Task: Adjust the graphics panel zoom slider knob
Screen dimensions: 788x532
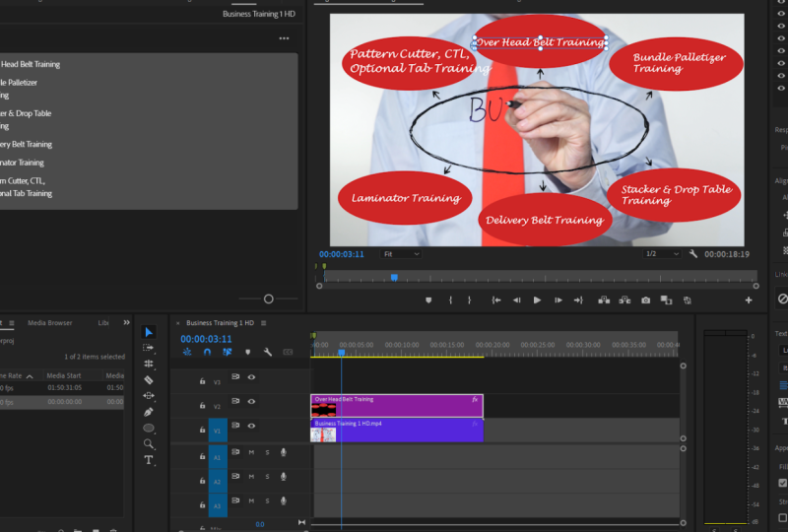Action: pyautogui.click(x=268, y=299)
